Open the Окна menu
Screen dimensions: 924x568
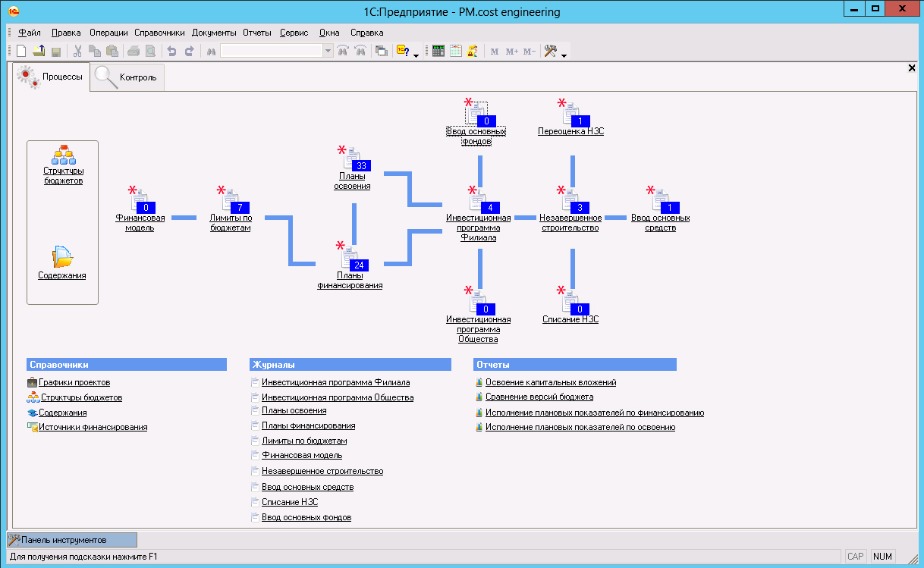tap(329, 33)
